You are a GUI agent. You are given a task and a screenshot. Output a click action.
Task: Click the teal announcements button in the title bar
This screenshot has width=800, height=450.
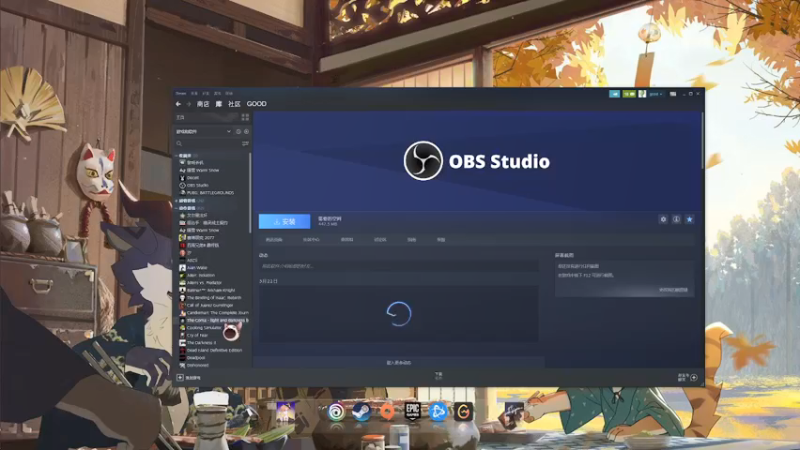point(614,94)
